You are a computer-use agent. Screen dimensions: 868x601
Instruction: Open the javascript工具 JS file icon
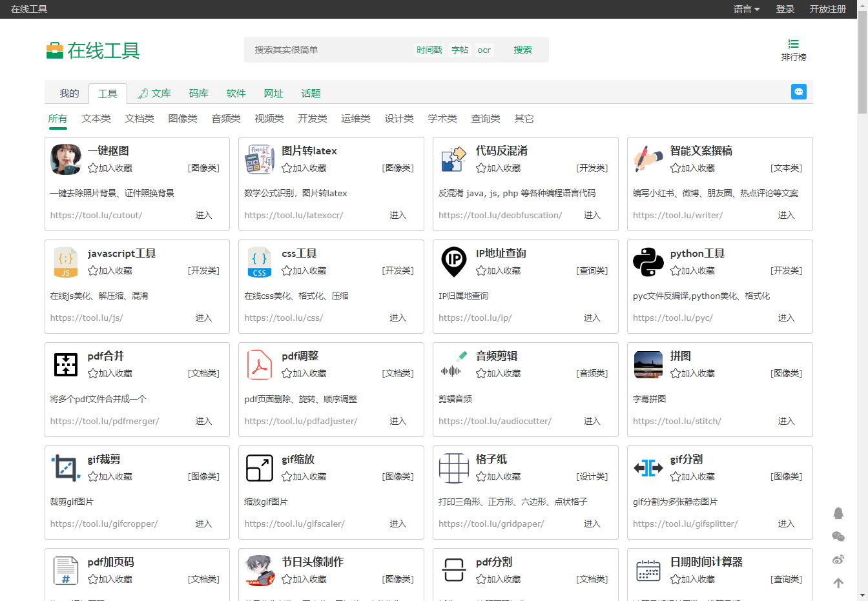[x=66, y=262]
